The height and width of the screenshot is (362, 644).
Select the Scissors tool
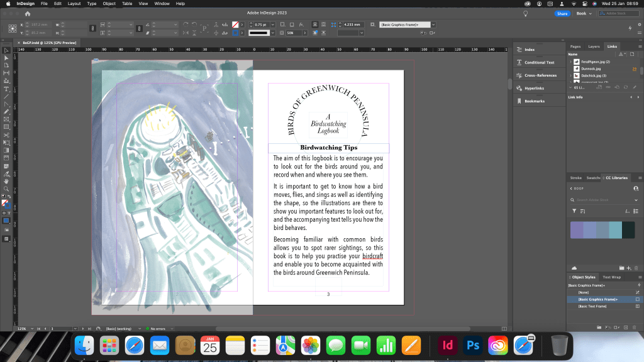(6, 134)
